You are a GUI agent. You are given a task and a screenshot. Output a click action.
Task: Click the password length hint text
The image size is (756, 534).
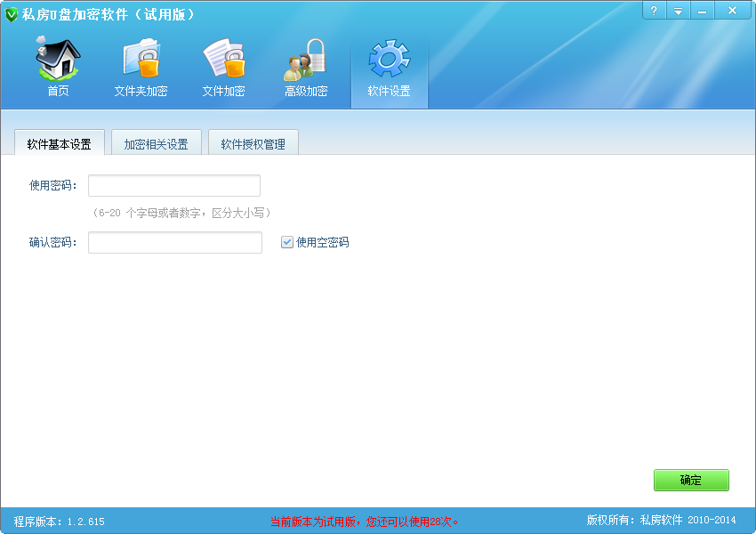pyautogui.click(x=181, y=213)
